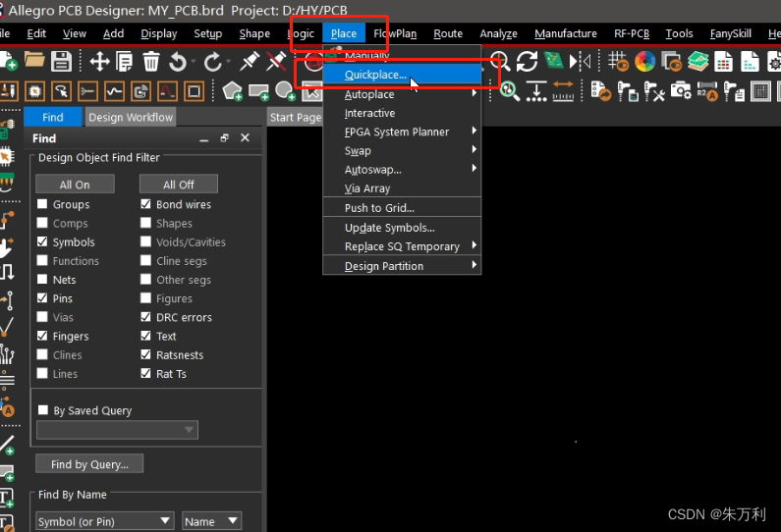Screen dimensions: 781x532
Task: Add a circle shape
Action: click(x=286, y=91)
